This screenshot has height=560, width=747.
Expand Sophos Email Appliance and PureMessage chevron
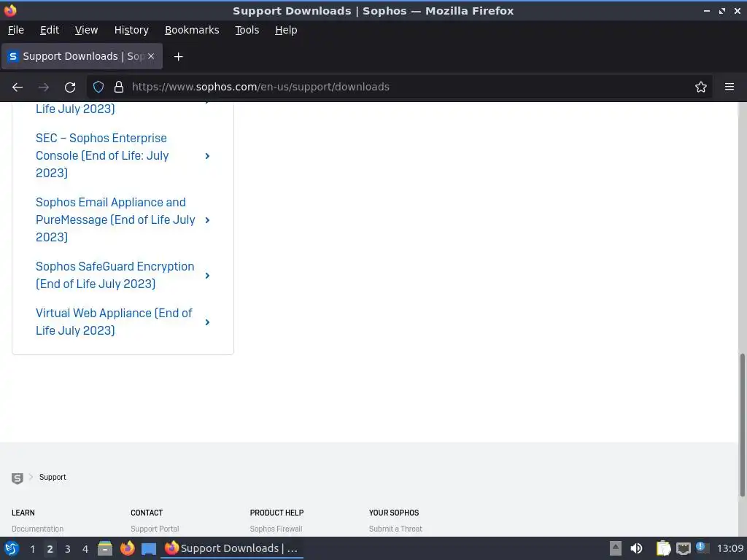pyautogui.click(x=207, y=220)
